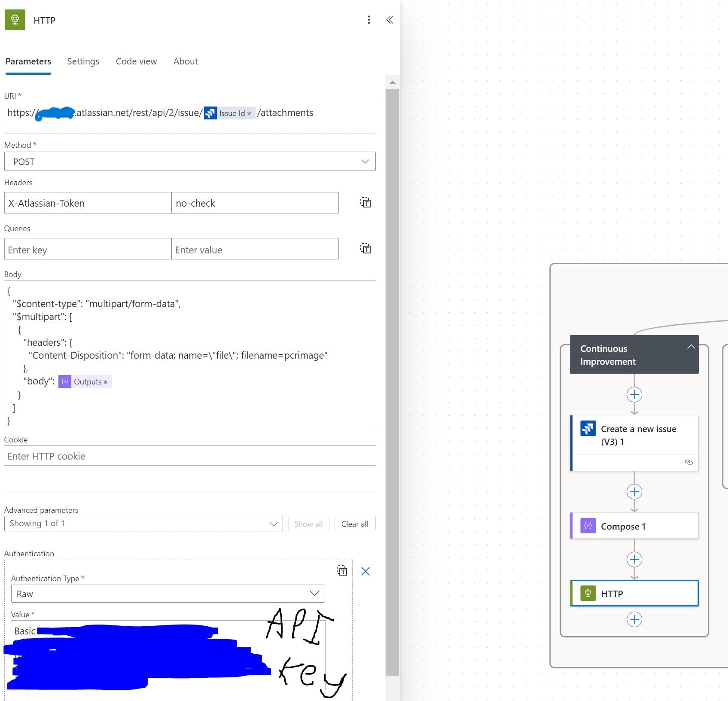Switch to the Settings tab
Image resolution: width=728 pixels, height=701 pixels.
(83, 61)
